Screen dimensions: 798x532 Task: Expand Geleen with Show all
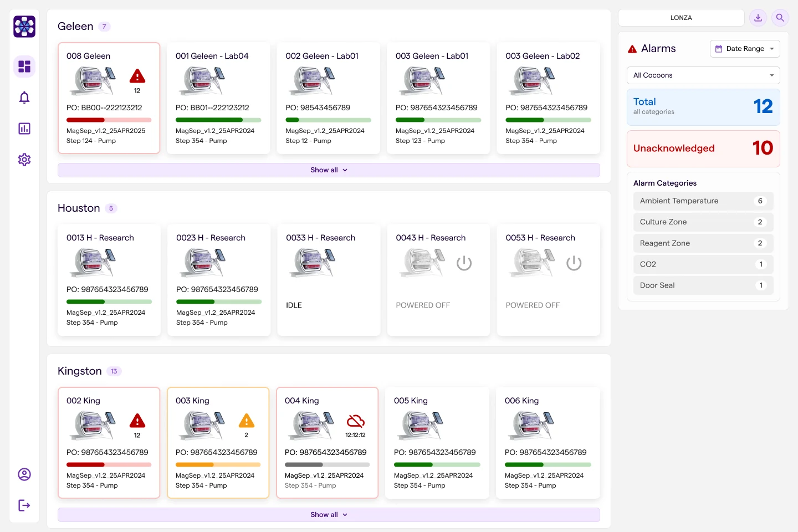pos(329,170)
